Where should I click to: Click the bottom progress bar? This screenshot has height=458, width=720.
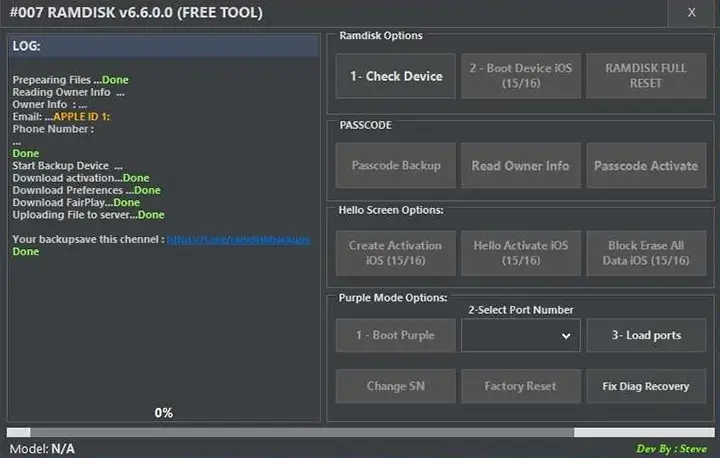pyautogui.click(x=360, y=433)
